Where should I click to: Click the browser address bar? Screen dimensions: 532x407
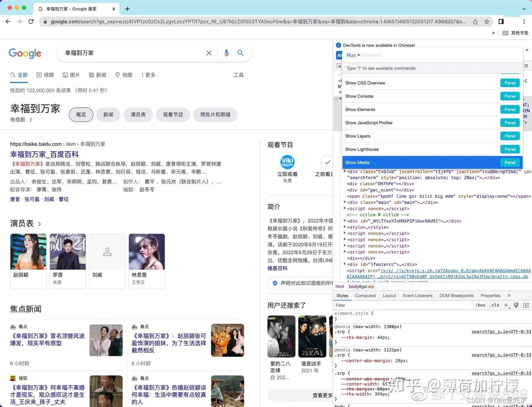click(x=258, y=22)
